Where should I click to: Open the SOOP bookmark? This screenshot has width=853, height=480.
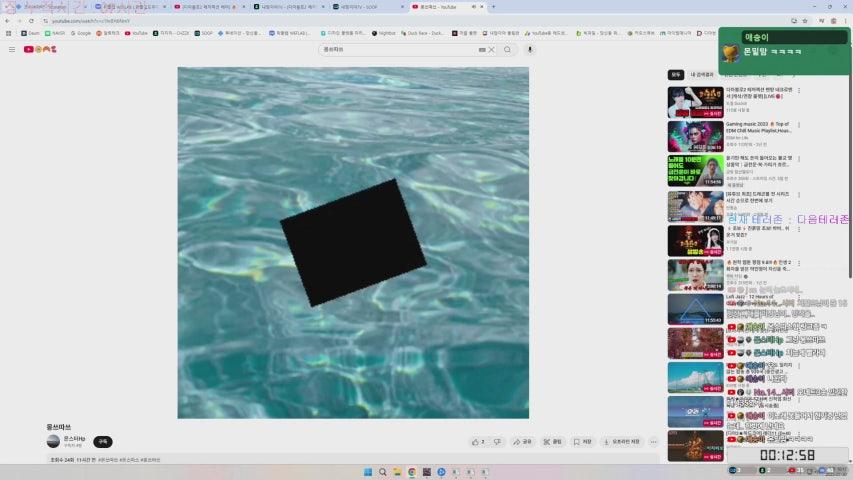pos(203,33)
